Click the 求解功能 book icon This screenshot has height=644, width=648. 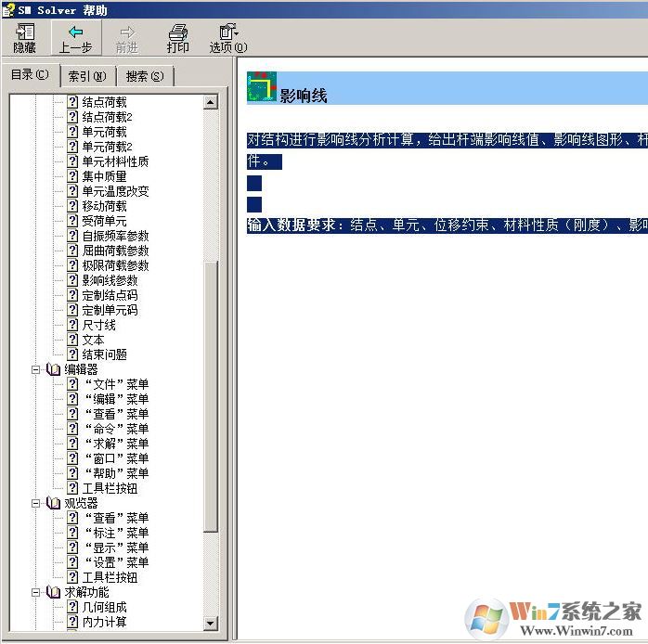[53, 592]
